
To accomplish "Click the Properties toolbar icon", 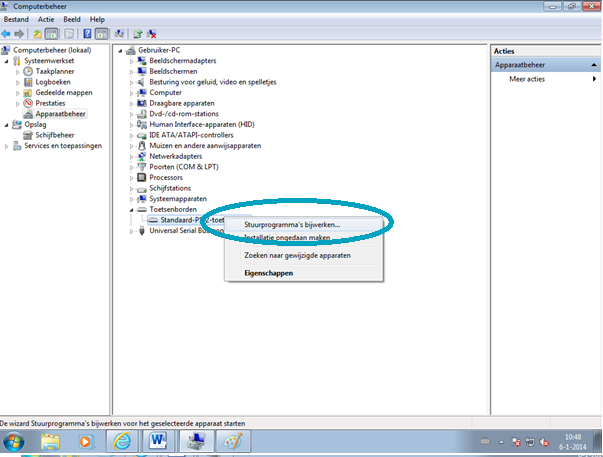I will pos(69,34).
